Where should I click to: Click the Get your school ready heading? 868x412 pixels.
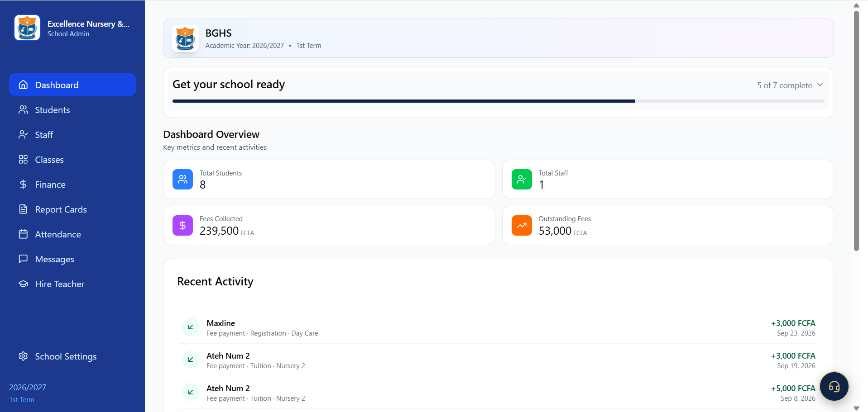[x=229, y=84]
